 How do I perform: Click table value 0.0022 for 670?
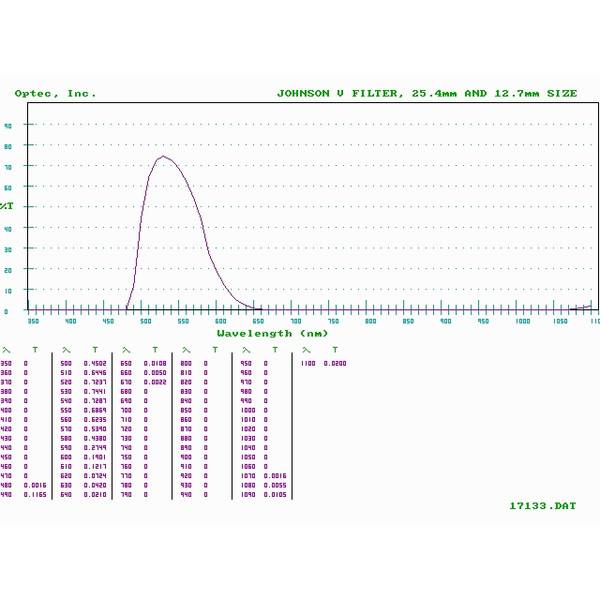[x=155, y=382]
